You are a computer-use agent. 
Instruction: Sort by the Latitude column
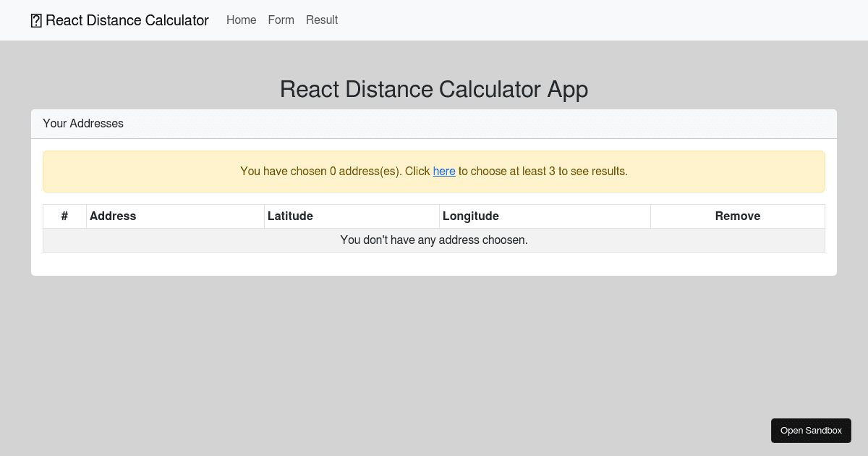coord(291,216)
